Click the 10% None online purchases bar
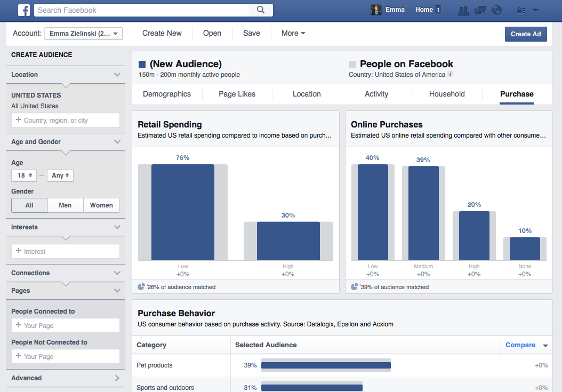 click(x=525, y=249)
